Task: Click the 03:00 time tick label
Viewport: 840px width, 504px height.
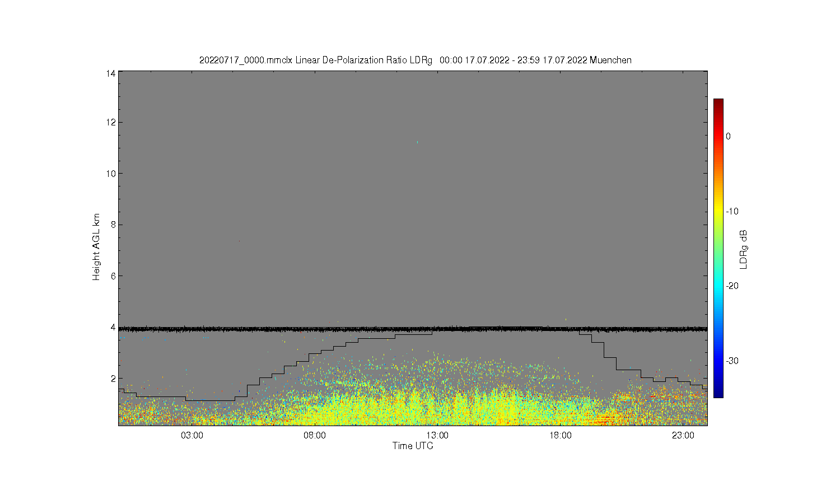Action: (192, 435)
